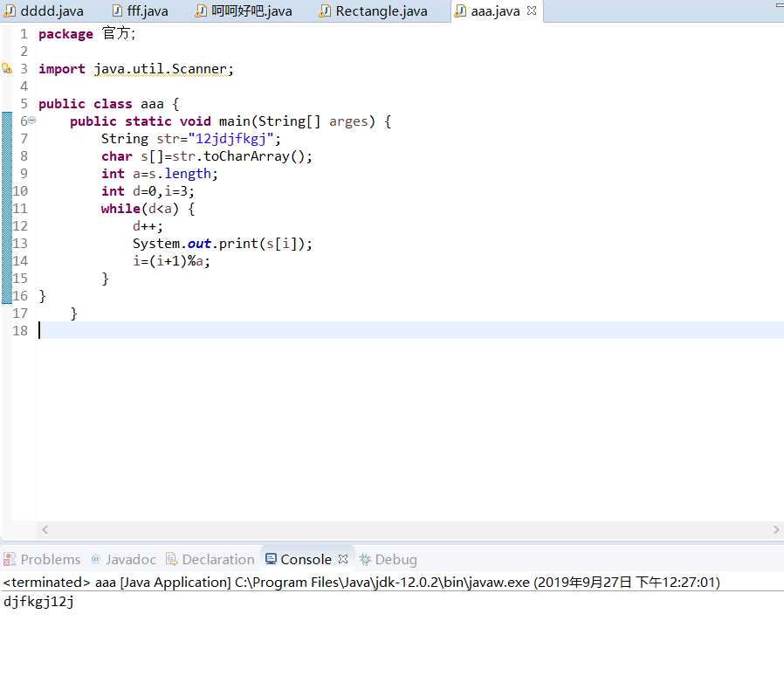Screen dimensions: 784x683
Task: Open the Problems view tab
Action: click(42, 559)
